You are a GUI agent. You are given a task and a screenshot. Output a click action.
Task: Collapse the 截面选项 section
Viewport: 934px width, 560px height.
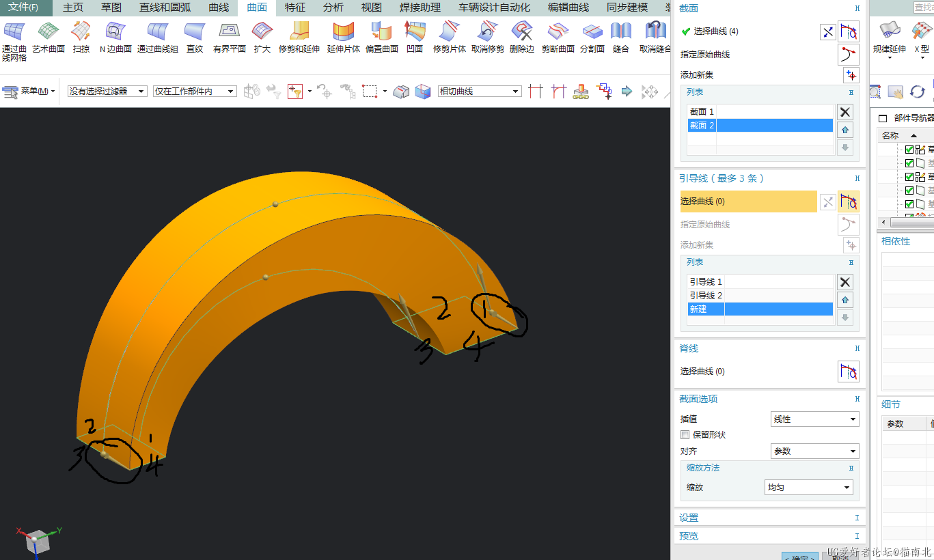[x=857, y=399]
